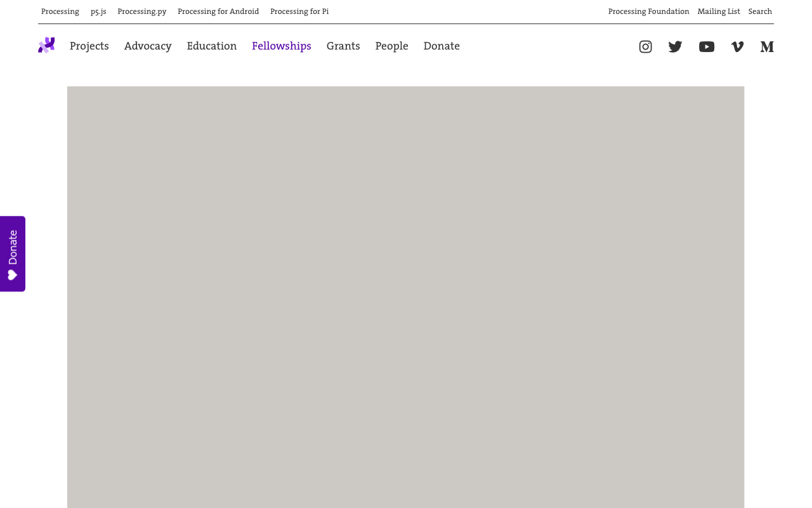Open Processing for Android link

218,11
